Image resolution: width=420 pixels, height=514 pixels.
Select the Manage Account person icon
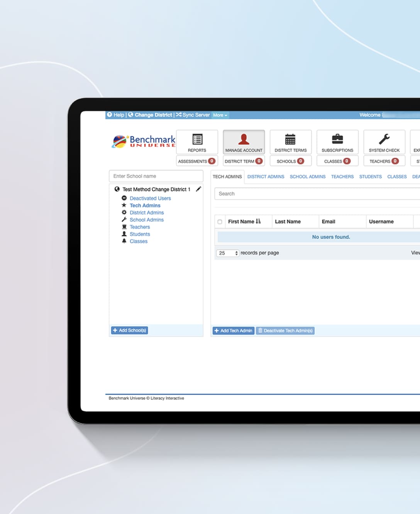244,138
